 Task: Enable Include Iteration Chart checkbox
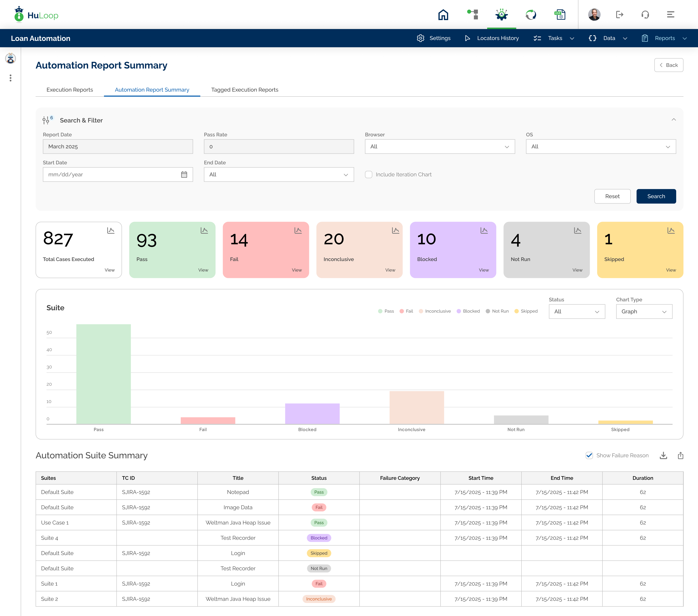tap(368, 174)
